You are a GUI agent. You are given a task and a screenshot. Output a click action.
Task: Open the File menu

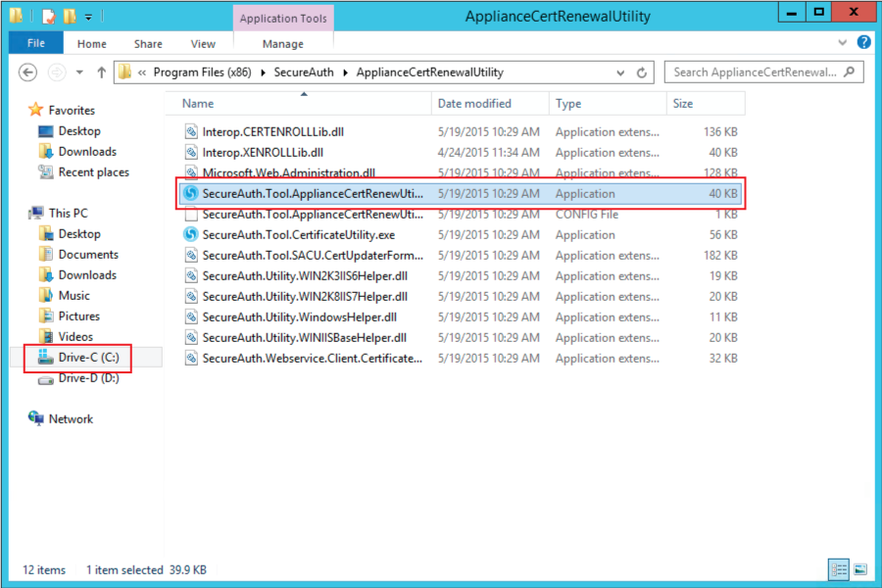(x=36, y=44)
